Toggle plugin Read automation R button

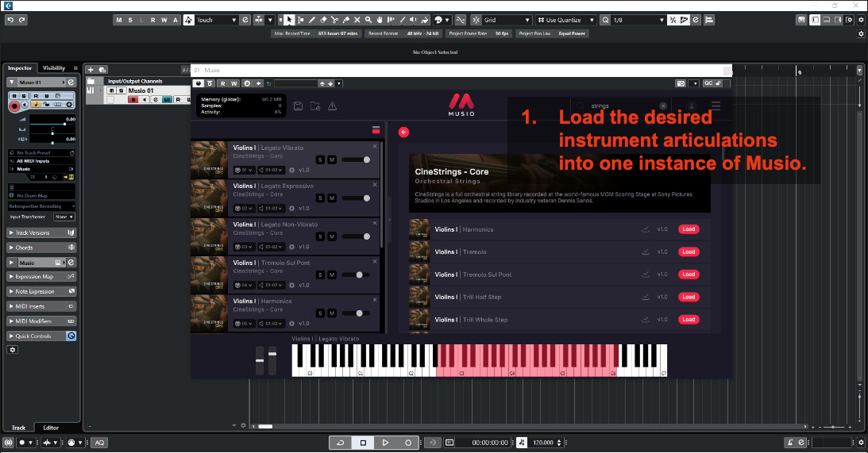pos(222,83)
